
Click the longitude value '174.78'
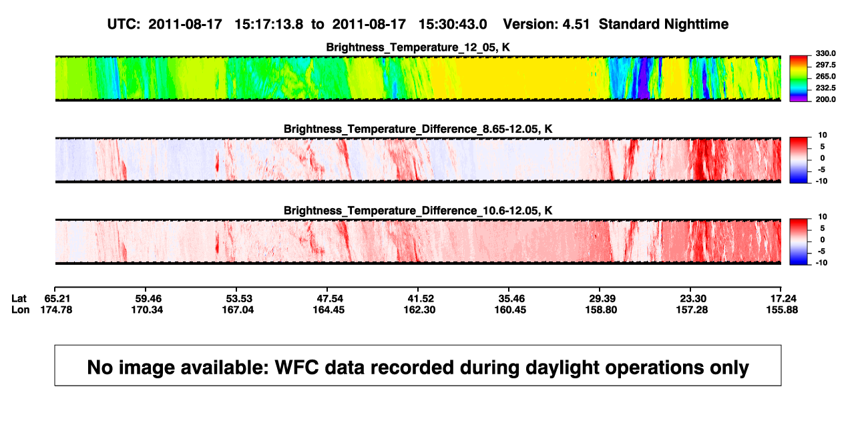[x=55, y=310]
